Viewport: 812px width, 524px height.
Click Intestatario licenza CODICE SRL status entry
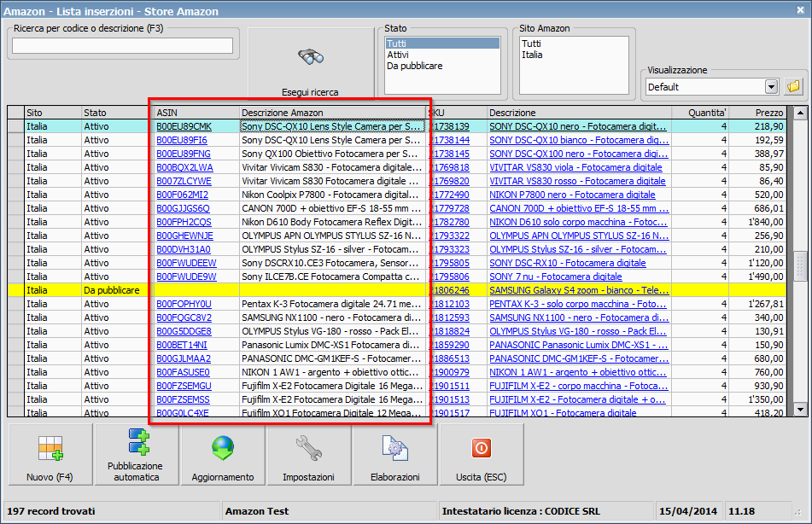[521, 511]
